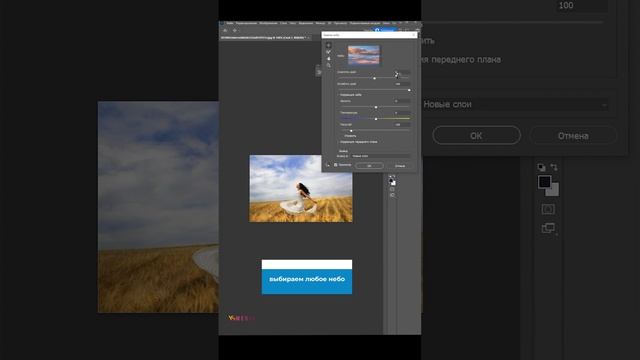Image resolution: width=640 pixels, height=360 pixels.
Task: Adjust the Temperature slider handle
Action: tap(376, 119)
